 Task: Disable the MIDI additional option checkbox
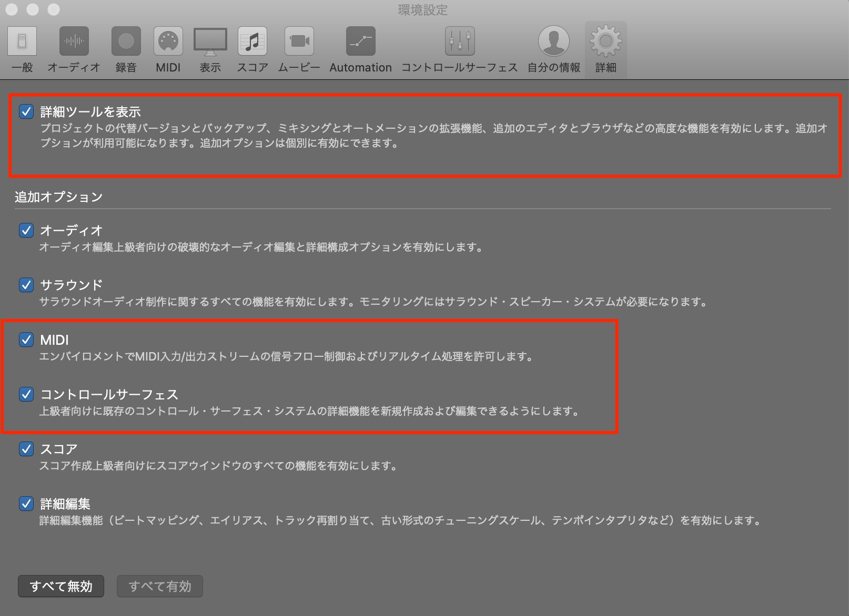26,340
